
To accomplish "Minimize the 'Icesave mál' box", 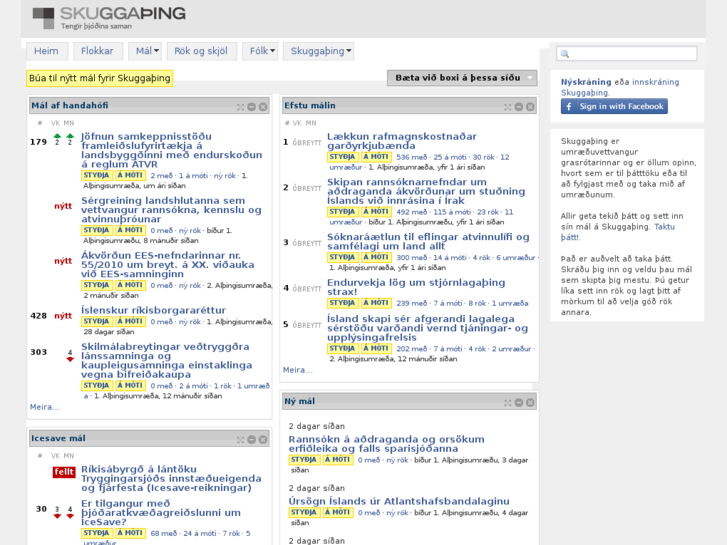I will coord(252,440).
